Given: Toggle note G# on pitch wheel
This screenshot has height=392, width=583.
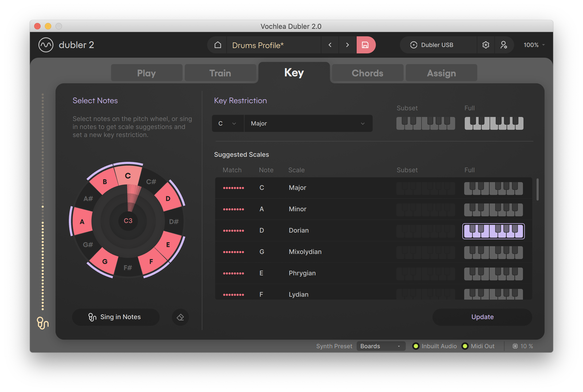Looking at the screenshot, I should coord(88,244).
